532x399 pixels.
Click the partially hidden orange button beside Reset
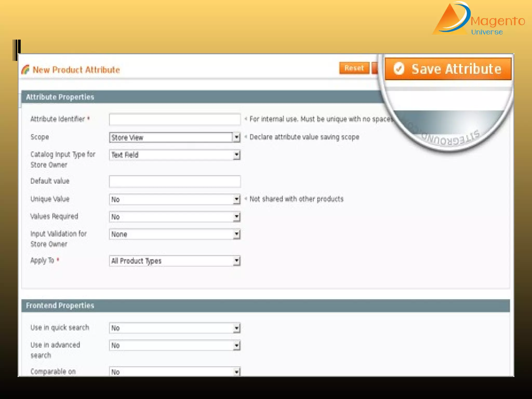(375, 68)
